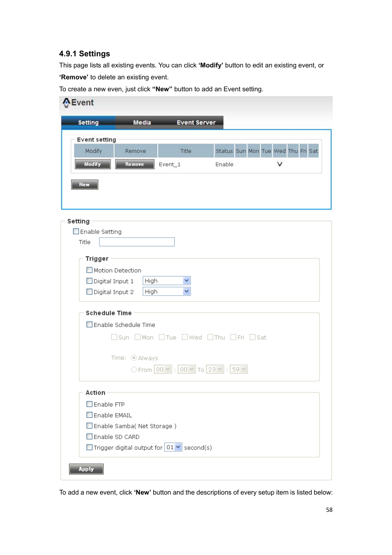
Task: Open the From minute dropdown
Action: 187,370
